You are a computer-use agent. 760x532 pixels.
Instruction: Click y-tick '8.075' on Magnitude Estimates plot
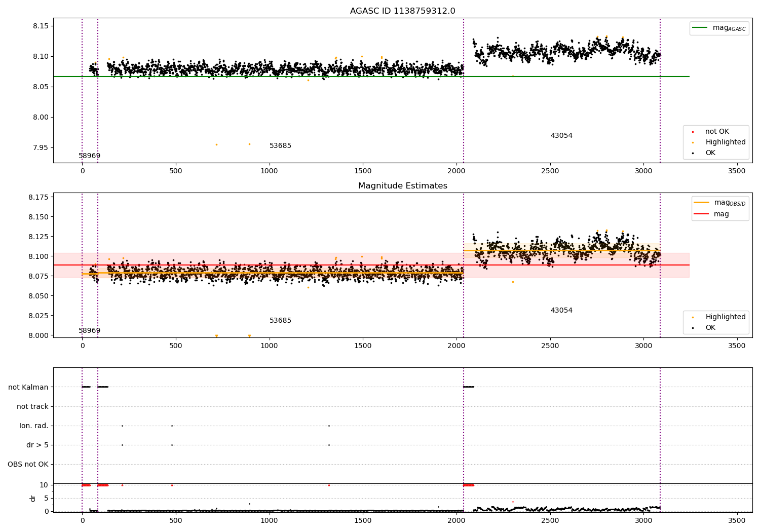point(39,276)
